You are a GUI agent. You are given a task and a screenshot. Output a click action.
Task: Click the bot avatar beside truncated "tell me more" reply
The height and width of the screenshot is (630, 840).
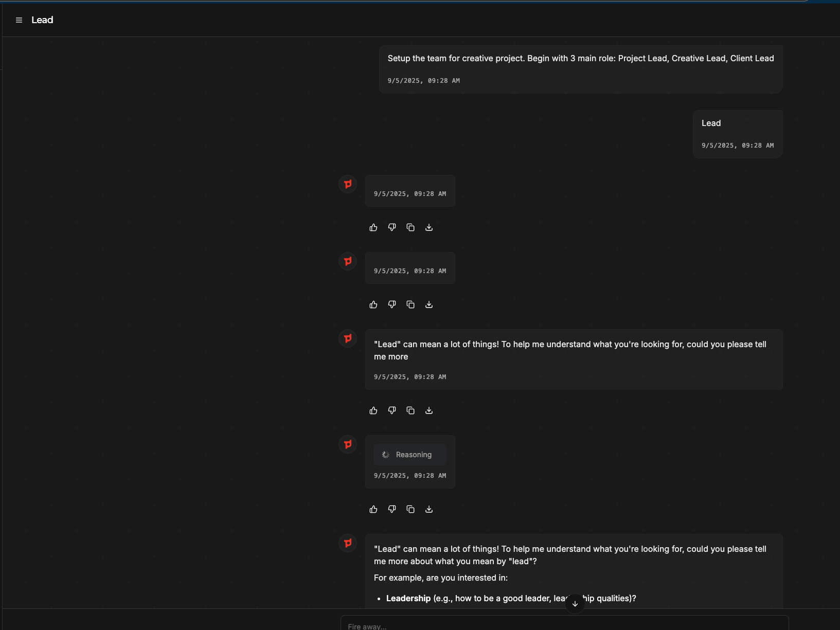[348, 338]
